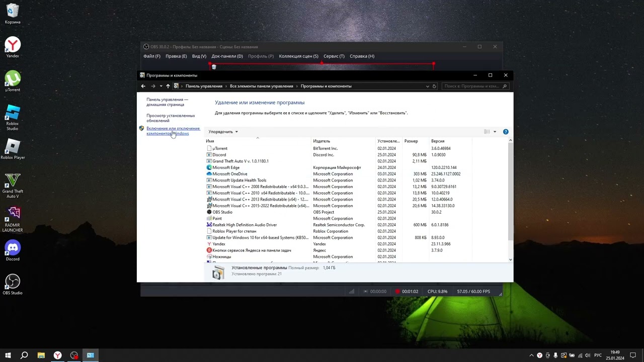
Task: Select Realtek High Definition Audio Driver row
Action: pyautogui.click(x=245, y=225)
